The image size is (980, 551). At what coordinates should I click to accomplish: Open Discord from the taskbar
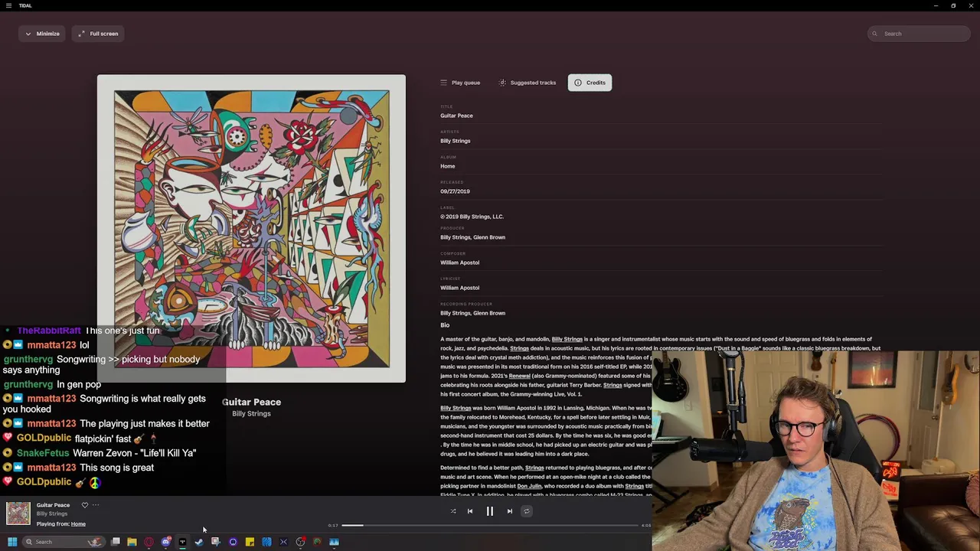coord(165,542)
